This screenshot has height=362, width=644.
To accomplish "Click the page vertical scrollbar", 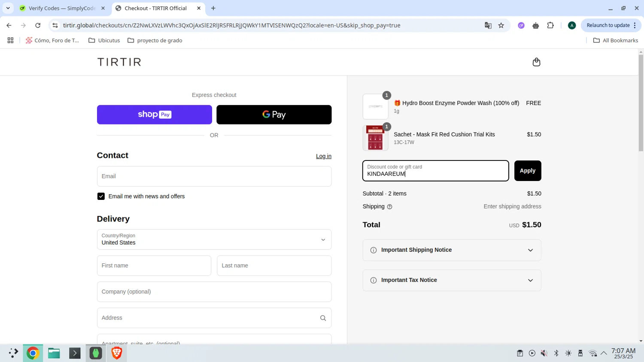I will 641,103.
